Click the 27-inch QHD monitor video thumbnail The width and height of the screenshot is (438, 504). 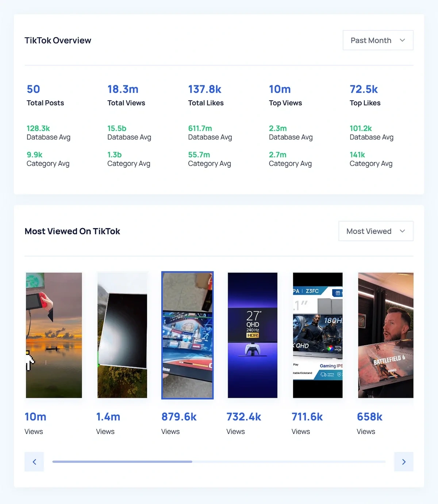point(252,335)
